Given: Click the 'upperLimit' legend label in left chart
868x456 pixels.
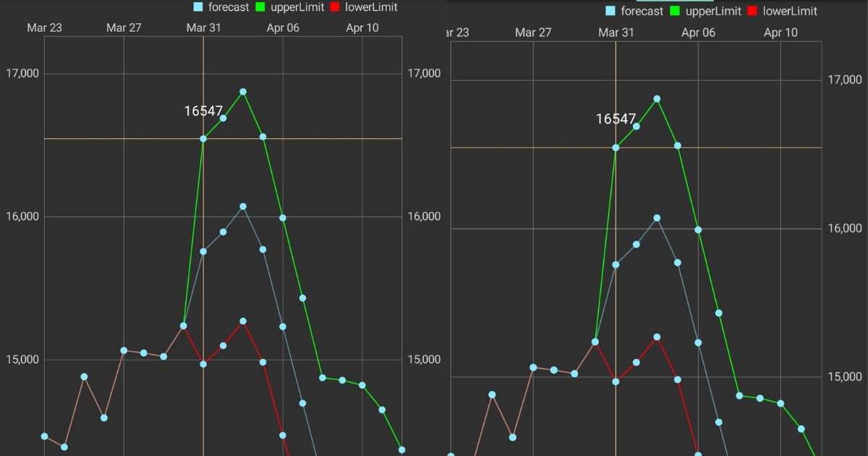Looking at the screenshot, I should [x=297, y=7].
